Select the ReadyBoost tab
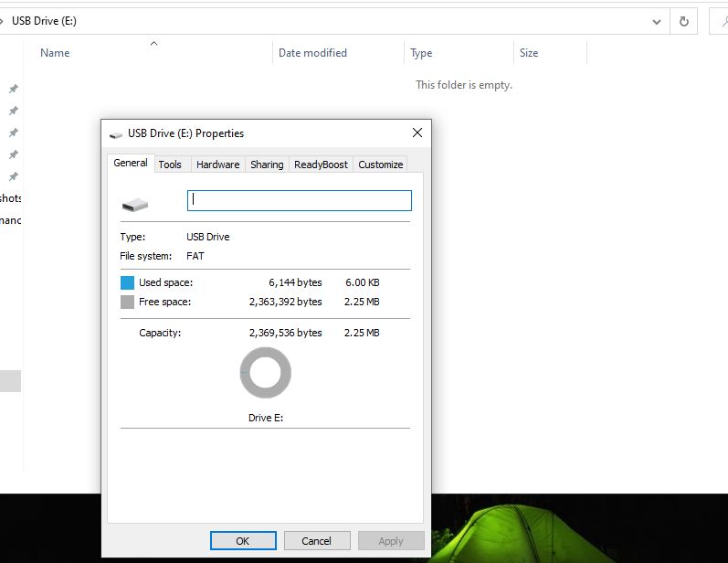The height and width of the screenshot is (563, 728). (321, 165)
